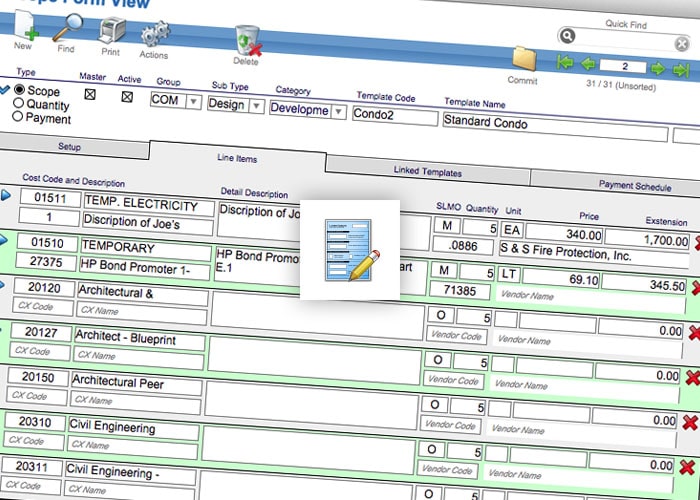Screen dimensions: 700x500
Task: Click Architectural Peer description
Action: (137, 383)
